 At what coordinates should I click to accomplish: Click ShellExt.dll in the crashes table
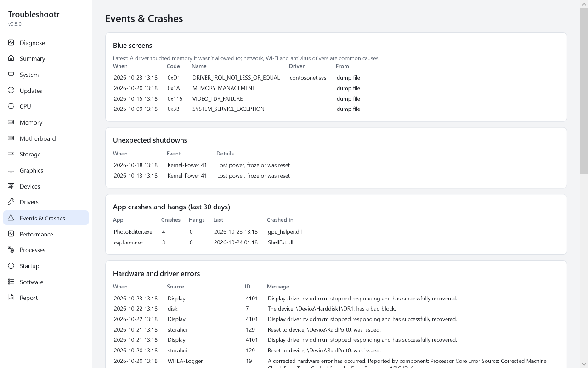[x=280, y=242]
